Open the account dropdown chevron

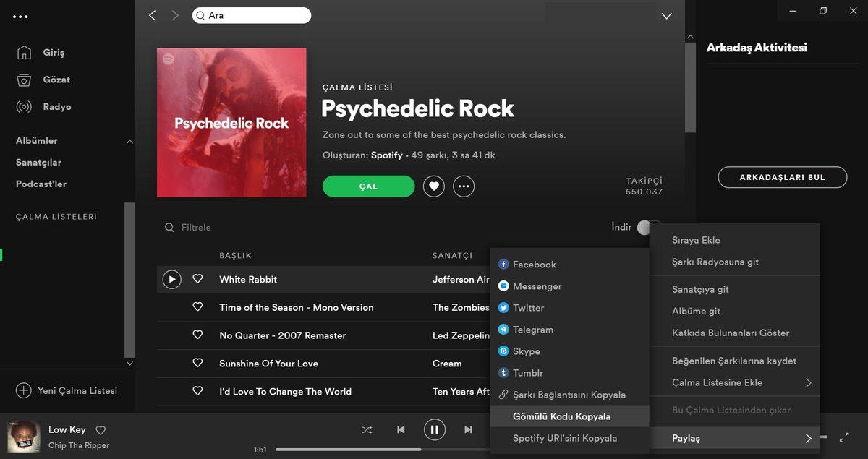(x=666, y=15)
